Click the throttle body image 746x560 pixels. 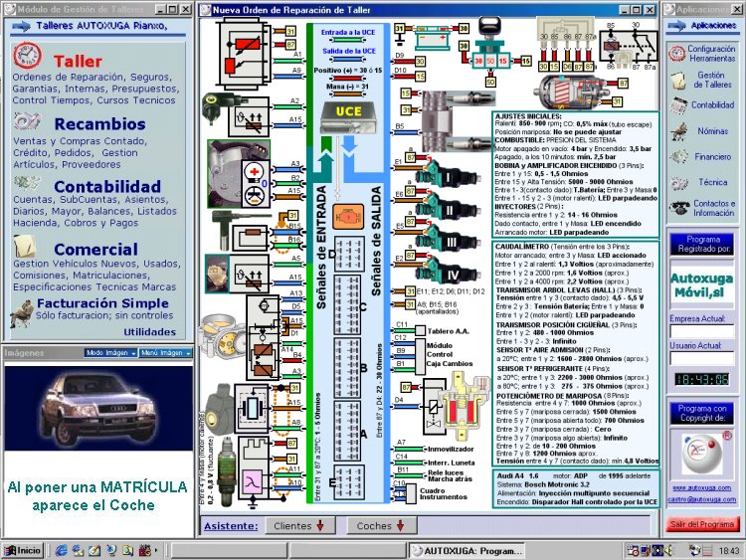point(223,338)
